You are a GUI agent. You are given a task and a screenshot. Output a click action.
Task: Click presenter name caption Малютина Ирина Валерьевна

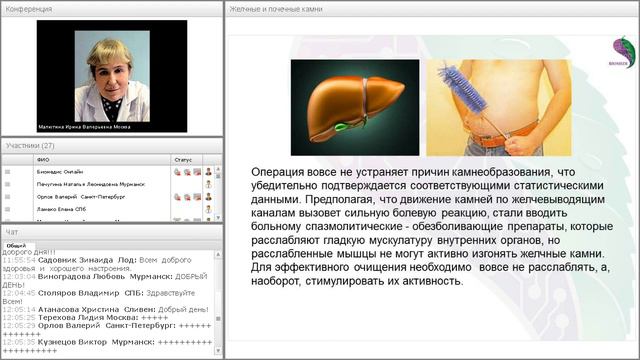click(x=84, y=127)
